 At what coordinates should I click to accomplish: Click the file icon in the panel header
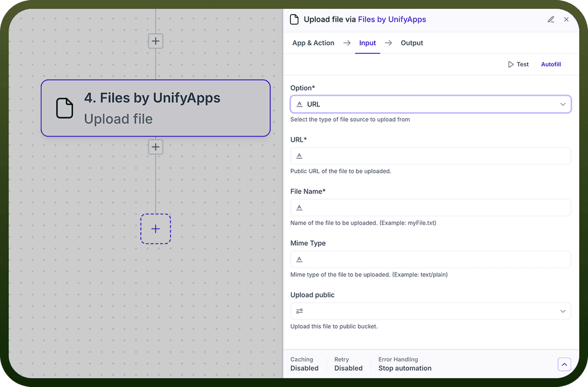pos(295,20)
